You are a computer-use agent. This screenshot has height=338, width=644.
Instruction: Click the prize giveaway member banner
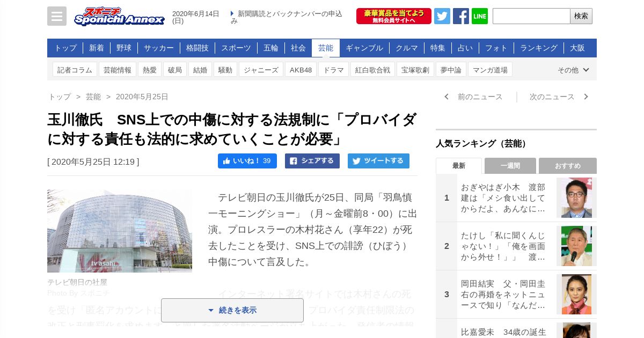point(394,16)
